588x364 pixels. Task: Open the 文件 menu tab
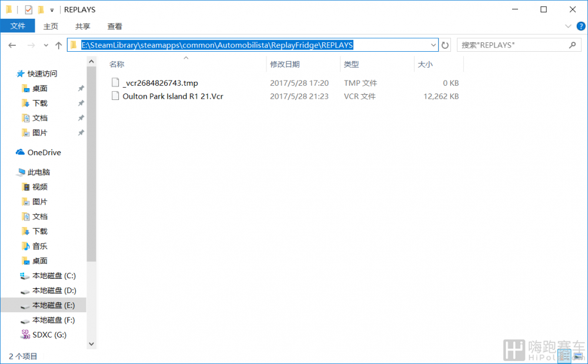[x=18, y=26]
